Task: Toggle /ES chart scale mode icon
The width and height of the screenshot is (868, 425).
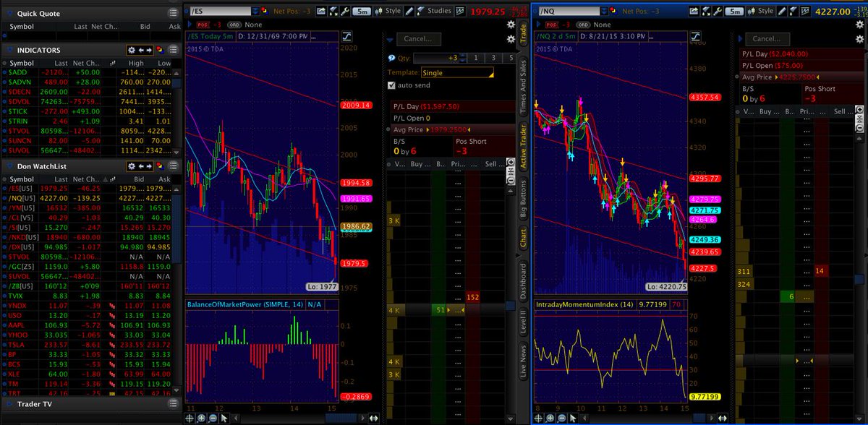Action: [x=346, y=36]
